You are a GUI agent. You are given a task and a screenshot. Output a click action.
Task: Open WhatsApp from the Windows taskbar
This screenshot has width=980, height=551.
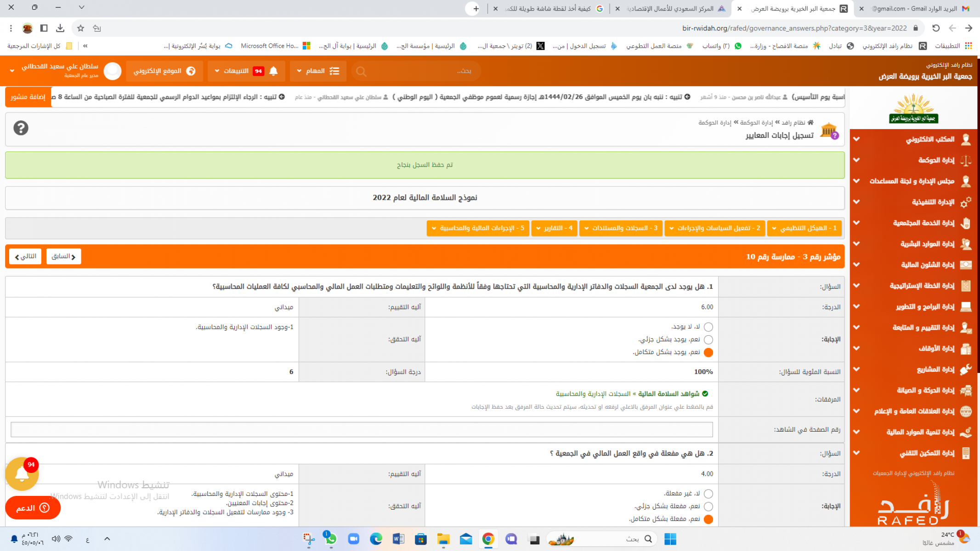pyautogui.click(x=330, y=539)
